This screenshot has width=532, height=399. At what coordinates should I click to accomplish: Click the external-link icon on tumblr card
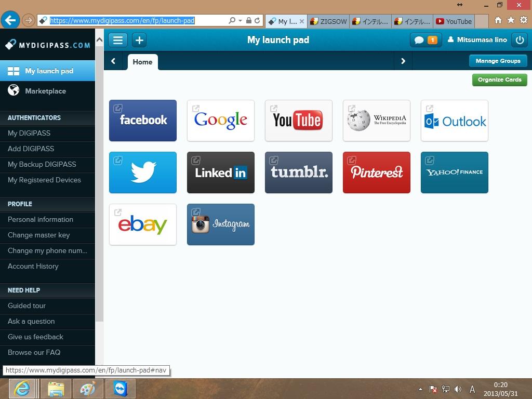pos(274,161)
